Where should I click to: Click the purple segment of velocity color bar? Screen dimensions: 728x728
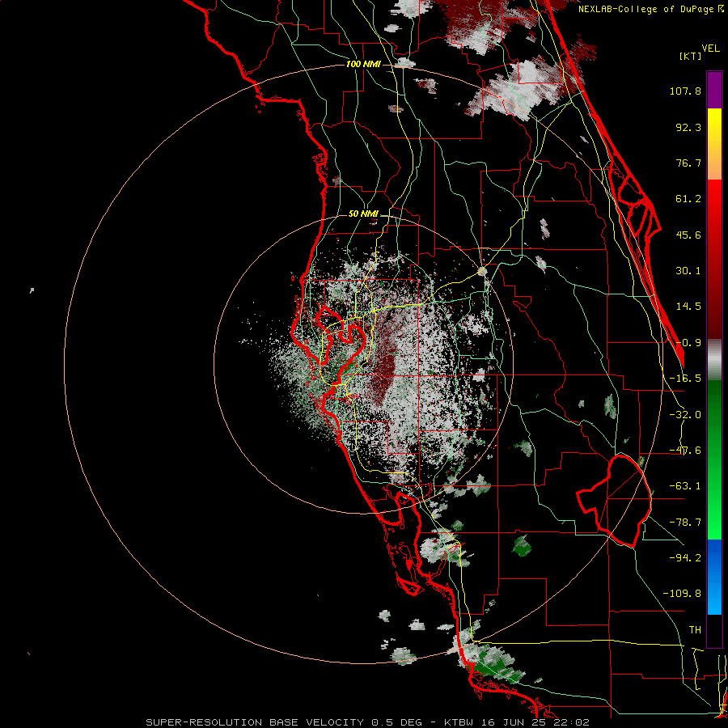tap(714, 90)
